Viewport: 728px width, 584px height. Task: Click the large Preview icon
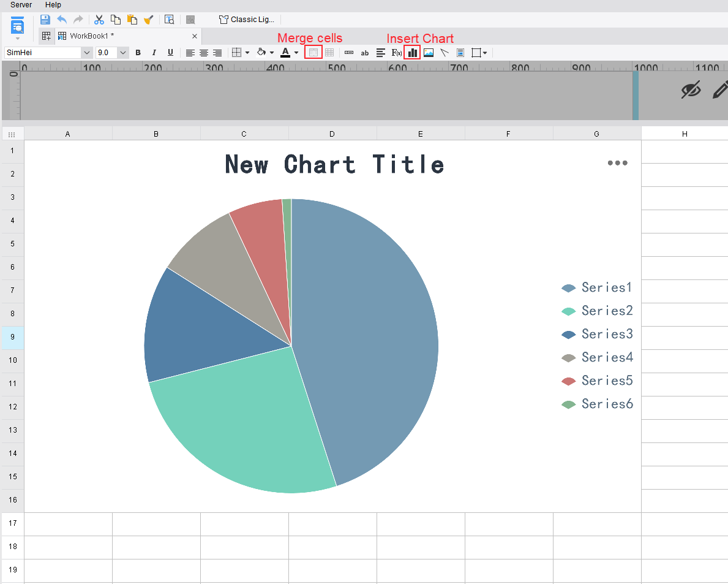coord(17,26)
